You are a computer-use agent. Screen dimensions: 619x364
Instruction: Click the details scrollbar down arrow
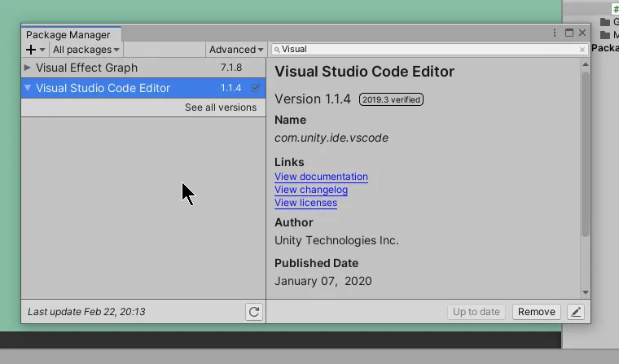586,292
